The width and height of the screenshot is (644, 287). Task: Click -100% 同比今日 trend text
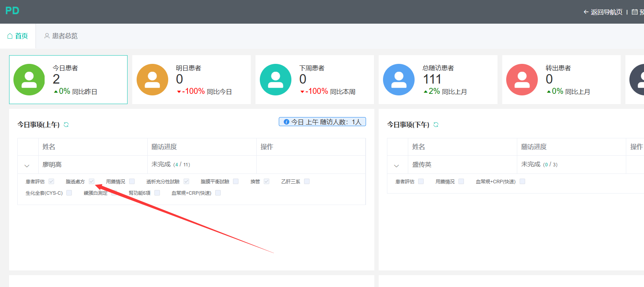click(205, 91)
